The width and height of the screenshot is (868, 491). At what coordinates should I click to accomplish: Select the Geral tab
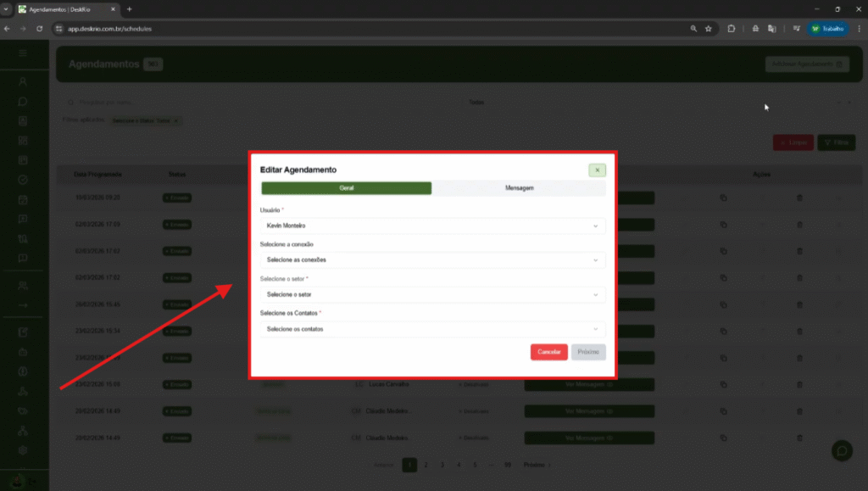[346, 188]
